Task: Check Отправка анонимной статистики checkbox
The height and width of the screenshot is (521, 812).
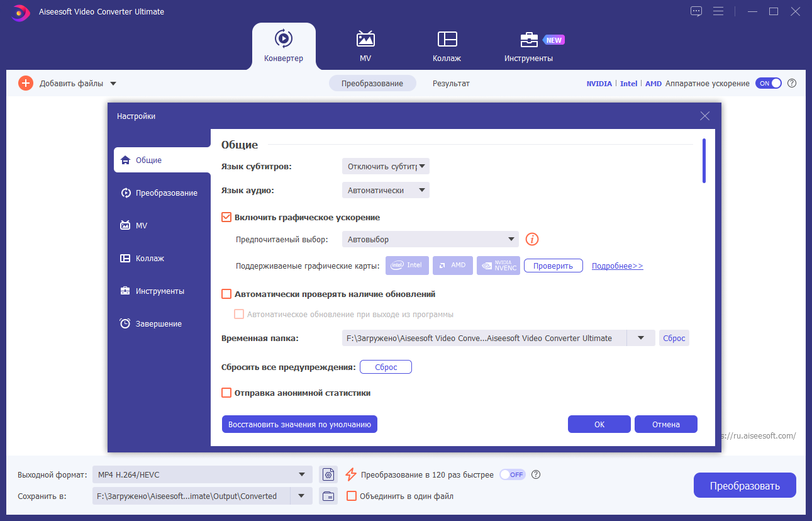Action: pyautogui.click(x=227, y=393)
